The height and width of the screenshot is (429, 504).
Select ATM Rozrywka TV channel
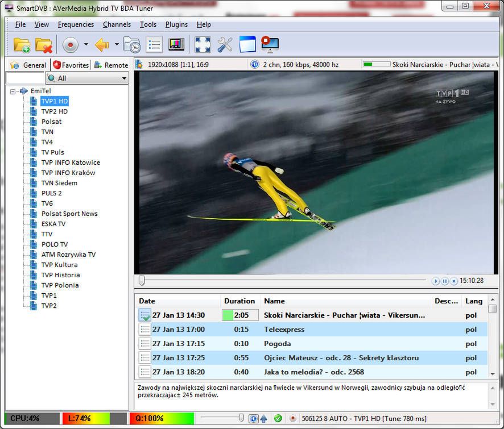point(68,255)
